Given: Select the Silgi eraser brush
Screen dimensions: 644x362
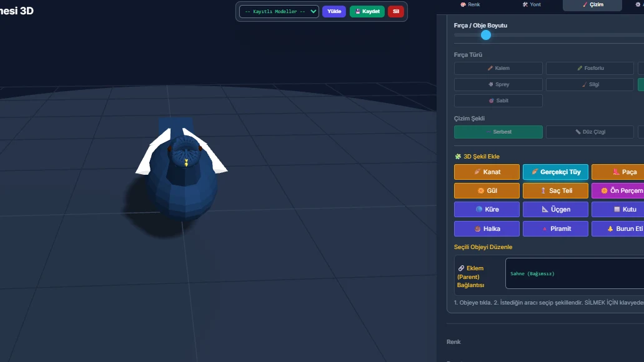Looking at the screenshot, I should (x=590, y=84).
